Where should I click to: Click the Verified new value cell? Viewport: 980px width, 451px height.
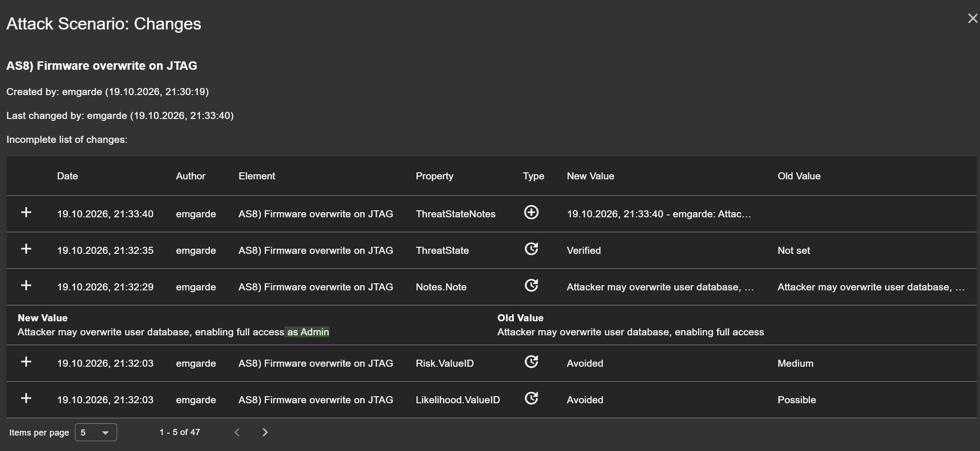584,251
